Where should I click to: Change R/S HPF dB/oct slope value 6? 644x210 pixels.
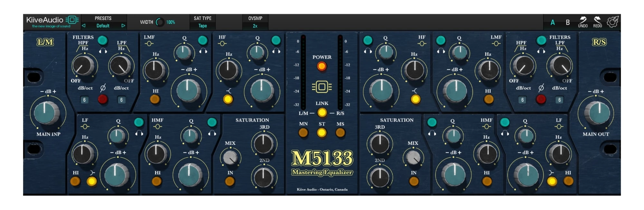[x=523, y=100]
